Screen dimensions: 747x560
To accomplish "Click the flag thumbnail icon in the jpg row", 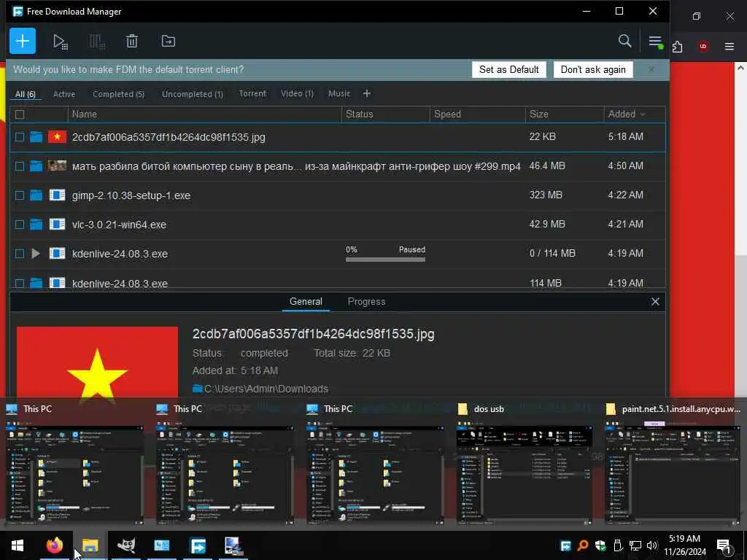I will point(57,137).
